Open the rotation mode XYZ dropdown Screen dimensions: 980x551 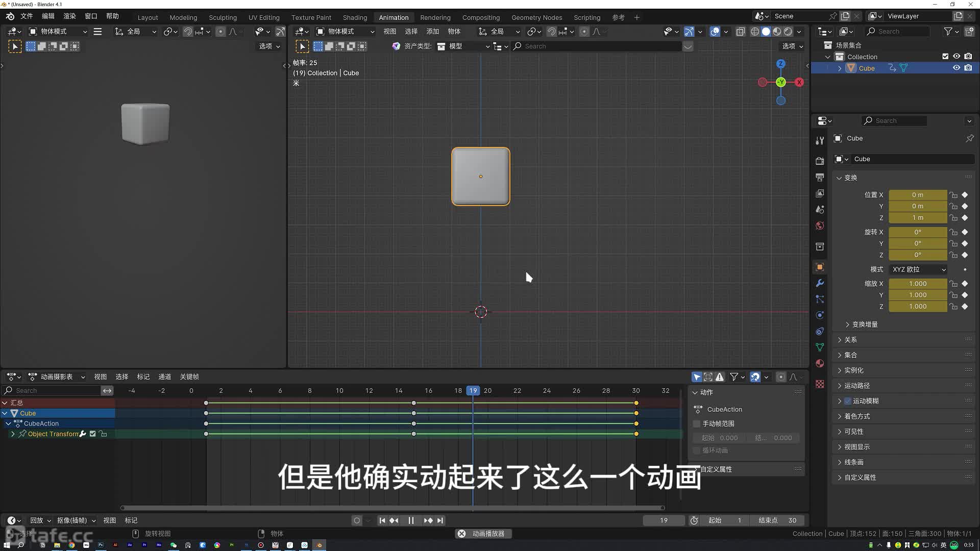point(918,269)
